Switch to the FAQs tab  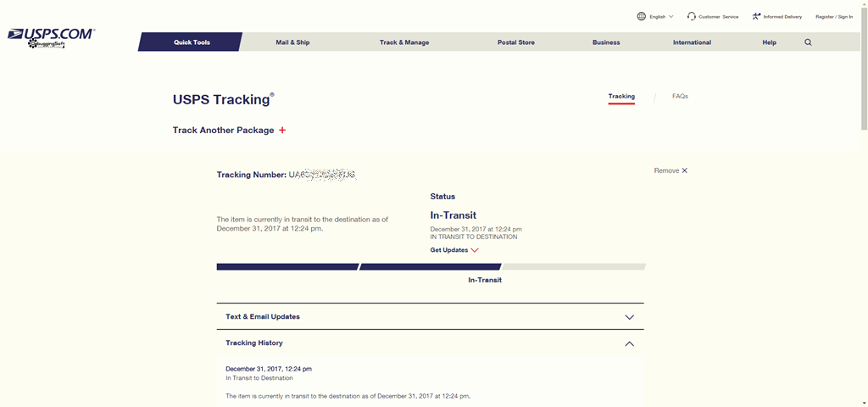tap(680, 97)
